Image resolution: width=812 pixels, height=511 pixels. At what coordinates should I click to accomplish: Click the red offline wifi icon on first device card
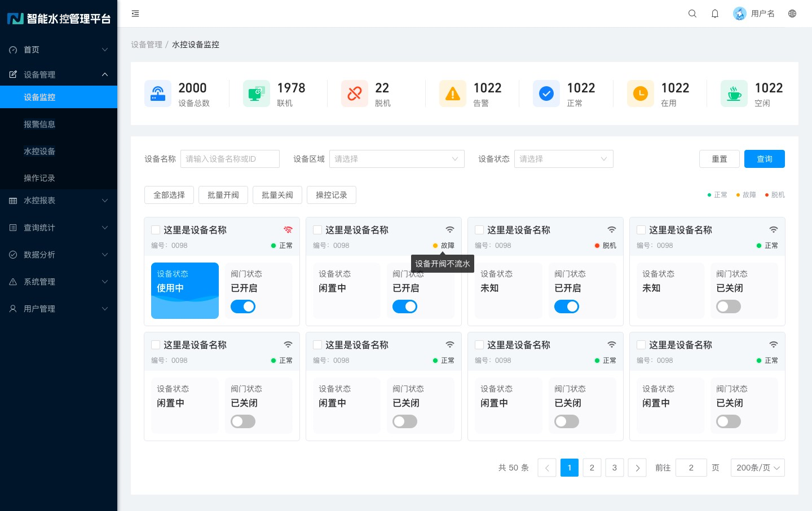[288, 230]
